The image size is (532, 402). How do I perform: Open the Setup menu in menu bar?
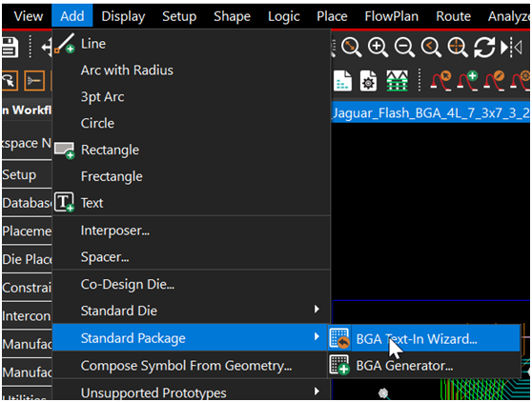179,16
